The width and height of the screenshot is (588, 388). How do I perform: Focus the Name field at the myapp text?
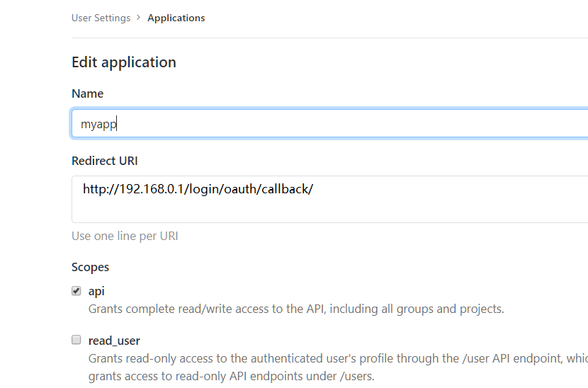[98, 124]
